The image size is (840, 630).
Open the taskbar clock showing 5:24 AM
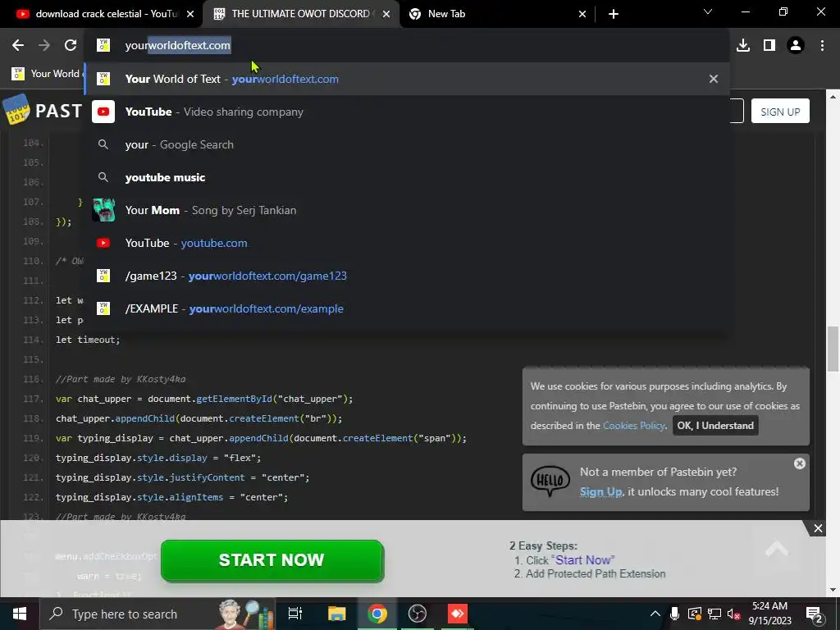(x=769, y=614)
